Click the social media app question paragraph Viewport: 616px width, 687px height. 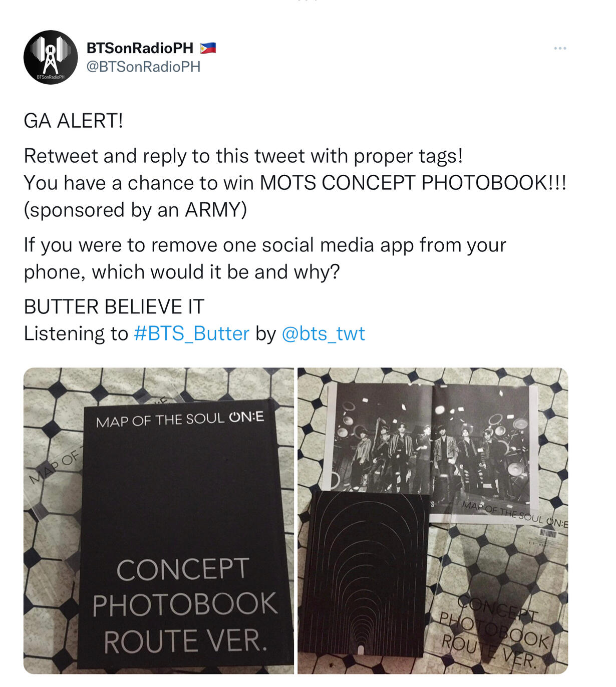pyautogui.click(x=265, y=258)
